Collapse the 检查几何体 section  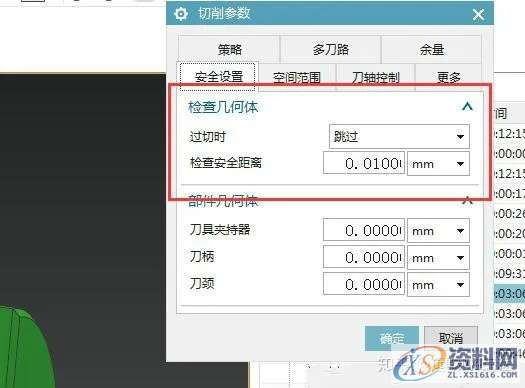pyautogui.click(x=467, y=107)
